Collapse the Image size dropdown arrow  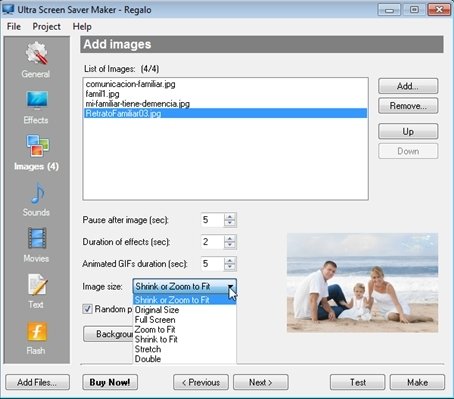pos(230,287)
